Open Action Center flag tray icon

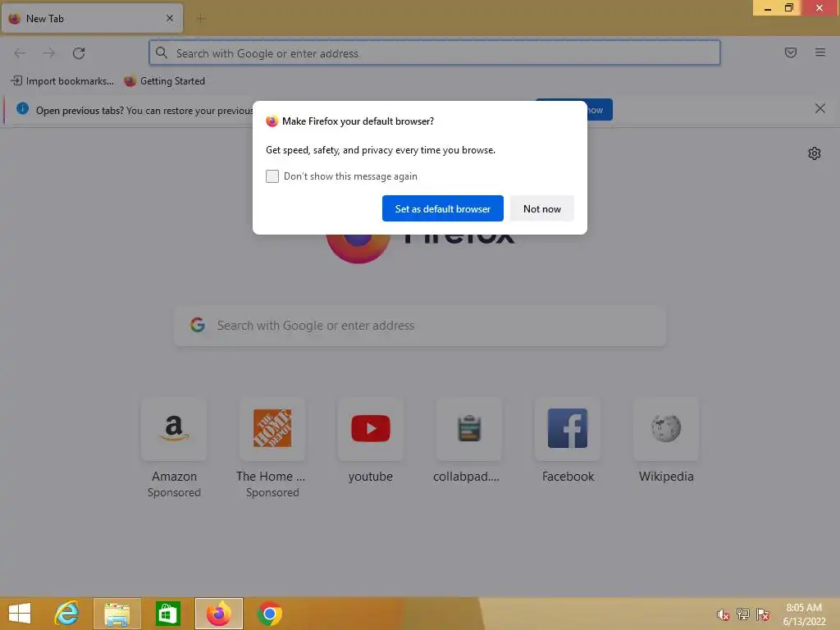pyautogui.click(x=762, y=614)
